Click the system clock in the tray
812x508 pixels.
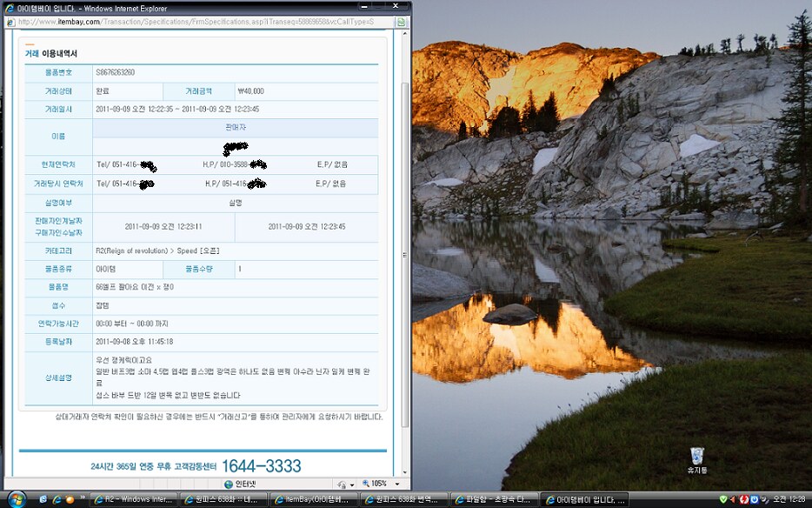(x=790, y=499)
